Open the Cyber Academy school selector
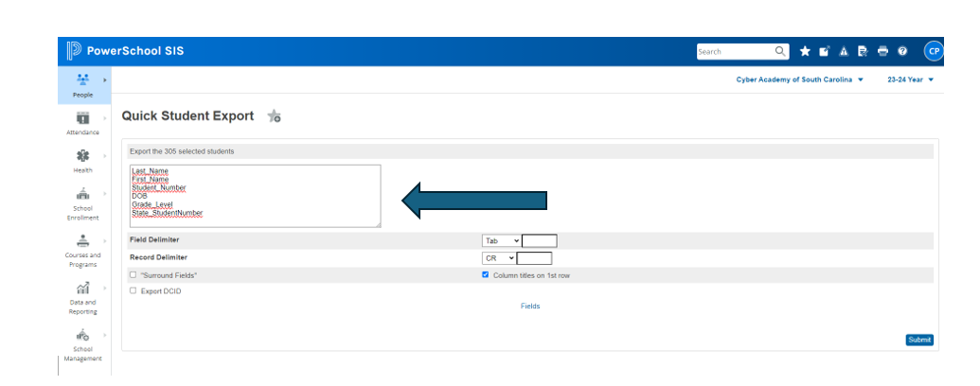The image size is (980, 386). pyautogui.click(x=799, y=80)
